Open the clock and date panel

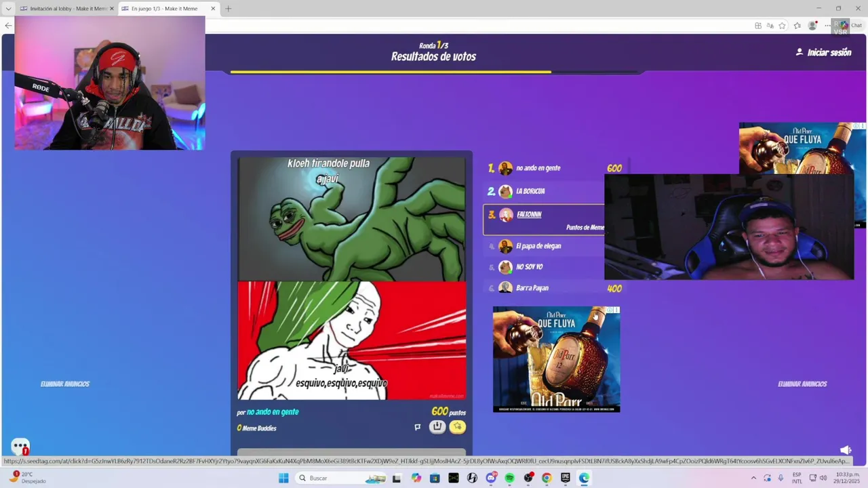click(x=848, y=478)
